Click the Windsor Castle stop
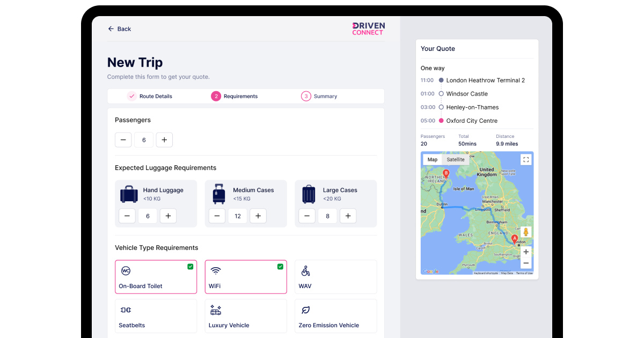This screenshot has height=338, width=644. tap(467, 94)
